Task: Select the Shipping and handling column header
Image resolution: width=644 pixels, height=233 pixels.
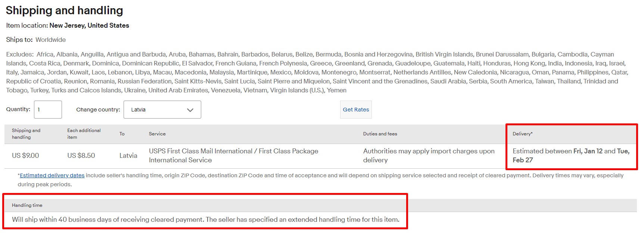Action: pos(26,134)
